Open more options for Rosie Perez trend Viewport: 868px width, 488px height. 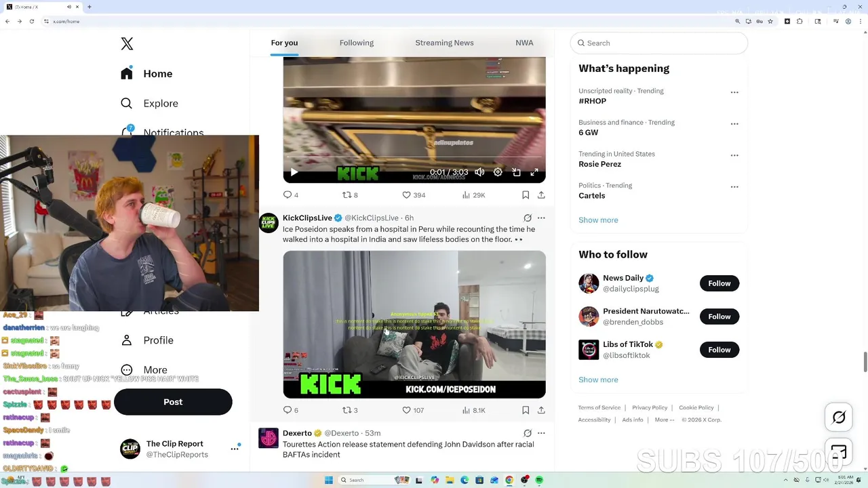point(734,155)
